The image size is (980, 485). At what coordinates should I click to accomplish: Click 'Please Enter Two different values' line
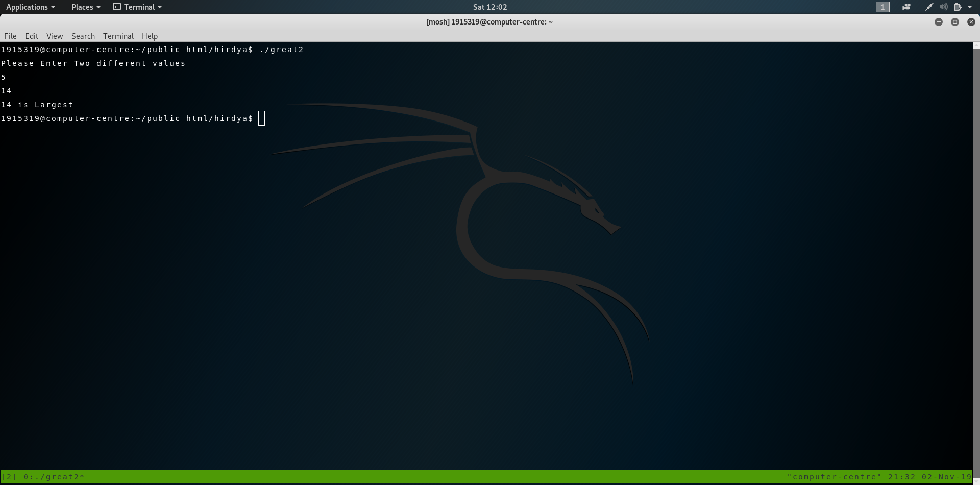point(93,63)
